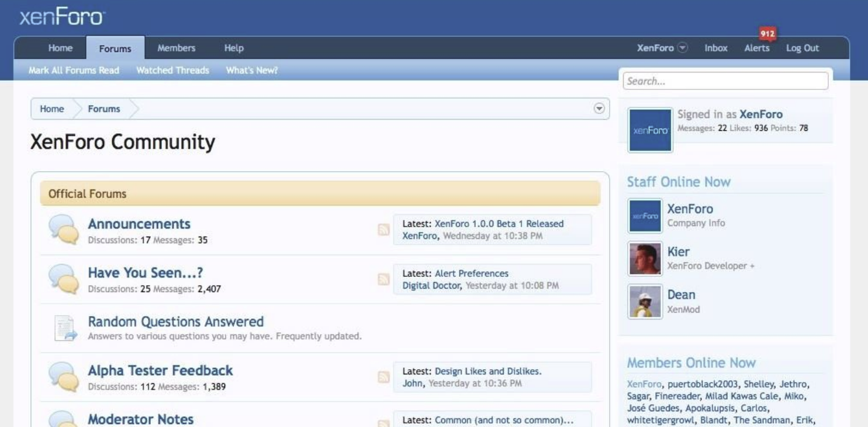The width and height of the screenshot is (868, 427).
Task: Click your XenForo avatar beside Signed in as
Action: 650,130
